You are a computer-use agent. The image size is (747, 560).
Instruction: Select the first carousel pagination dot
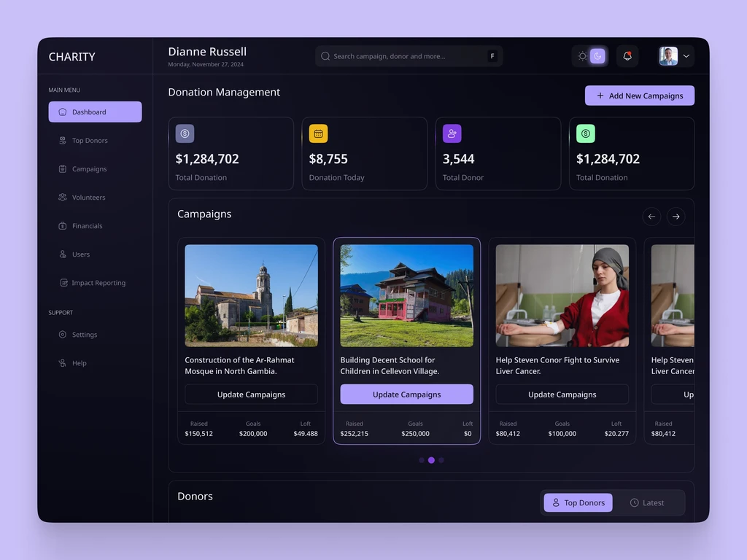pyautogui.click(x=421, y=461)
